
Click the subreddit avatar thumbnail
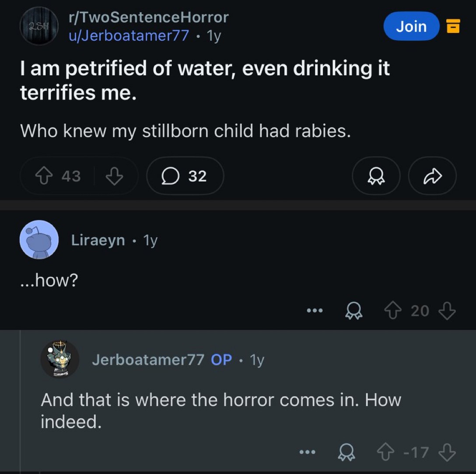point(39,26)
